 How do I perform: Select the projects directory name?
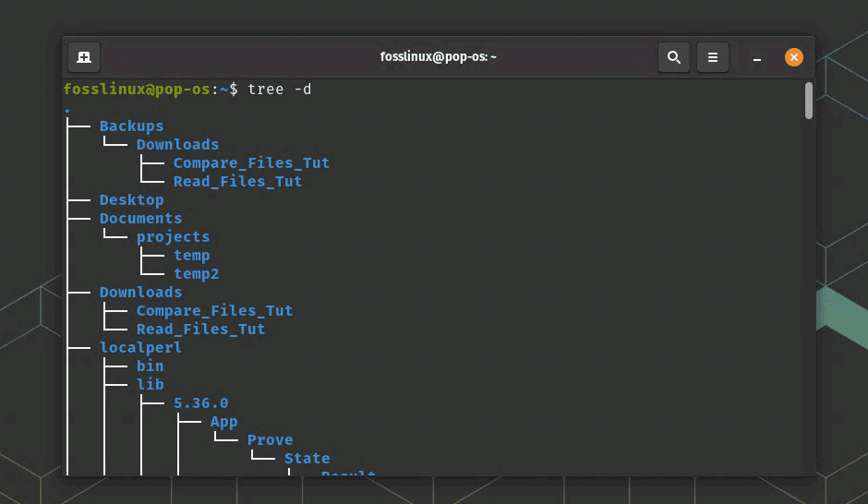174,237
